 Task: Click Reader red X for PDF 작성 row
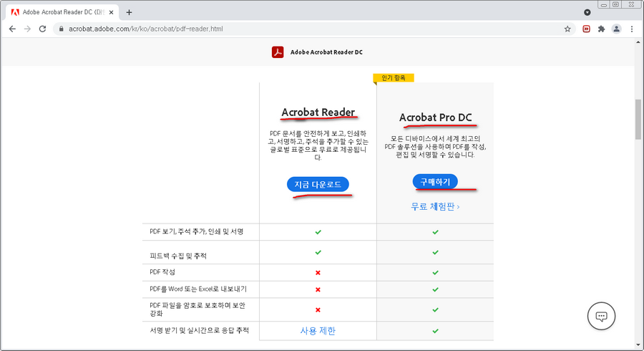tap(318, 272)
